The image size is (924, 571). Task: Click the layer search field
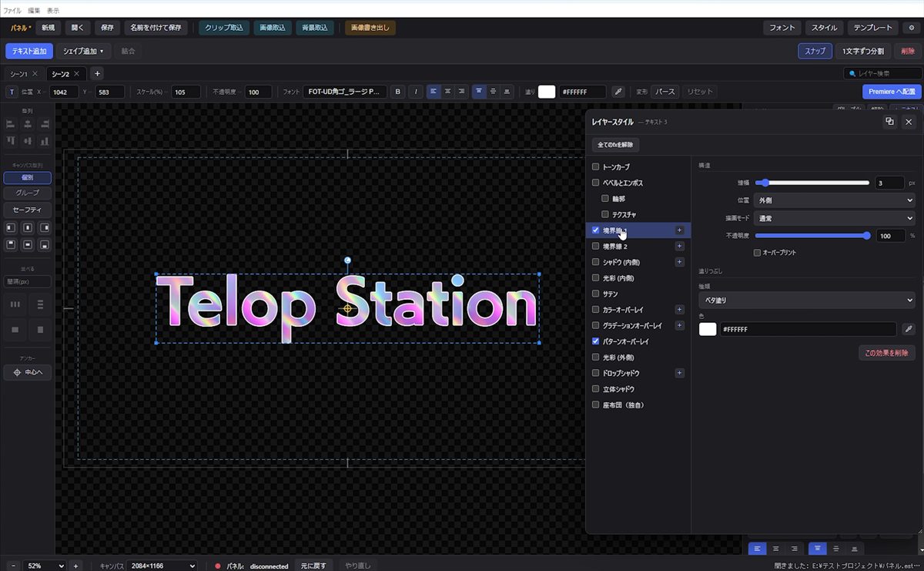pyautogui.click(x=882, y=73)
